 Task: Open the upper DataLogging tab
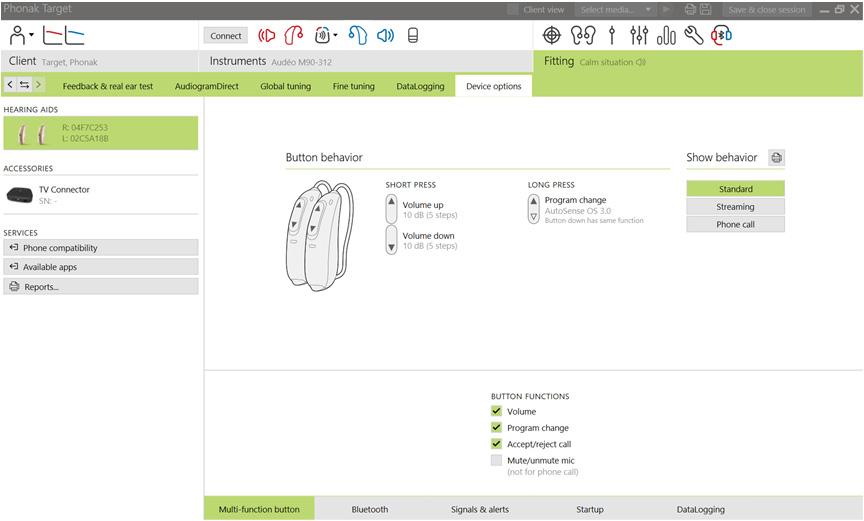pyautogui.click(x=420, y=86)
